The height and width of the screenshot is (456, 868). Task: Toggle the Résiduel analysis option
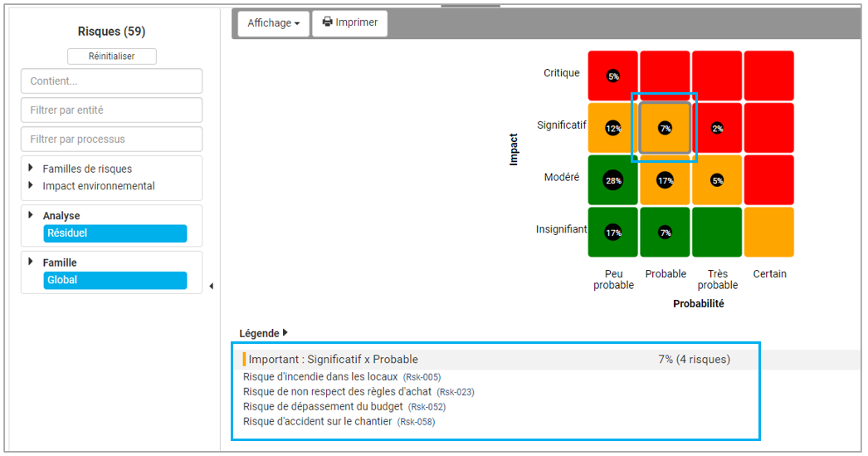coord(115,233)
